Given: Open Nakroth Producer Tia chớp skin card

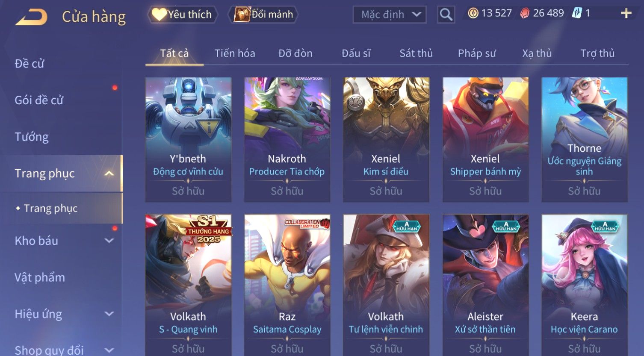Looking at the screenshot, I should click(287, 139).
